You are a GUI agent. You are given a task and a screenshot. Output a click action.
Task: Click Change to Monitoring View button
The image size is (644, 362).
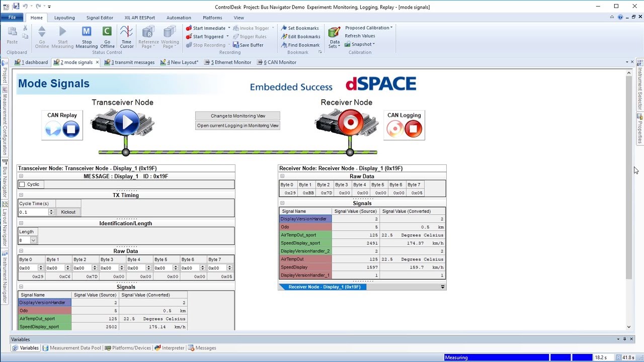[x=237, y=116]
